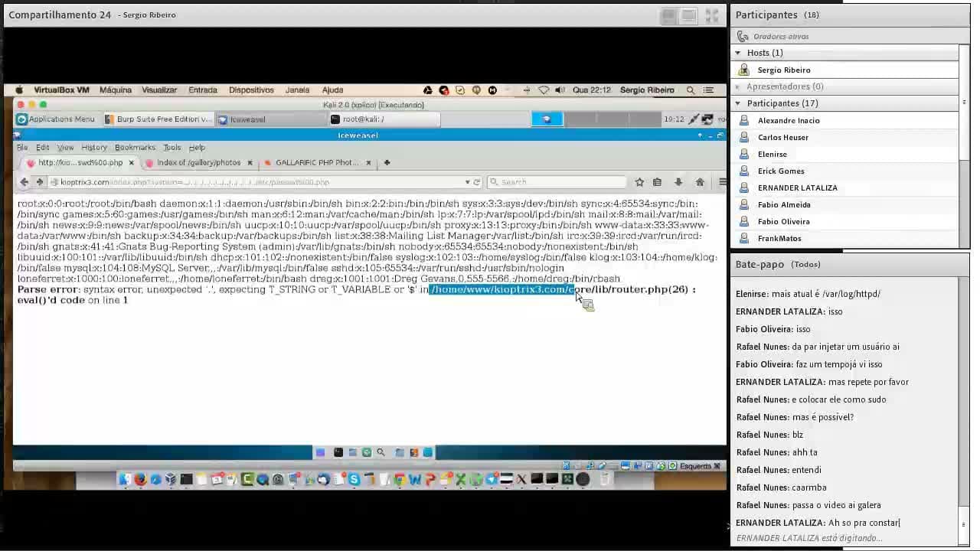Screen dimensions: 980x551
Task: Open Skype from the Dock
Action: click(354, 480)
